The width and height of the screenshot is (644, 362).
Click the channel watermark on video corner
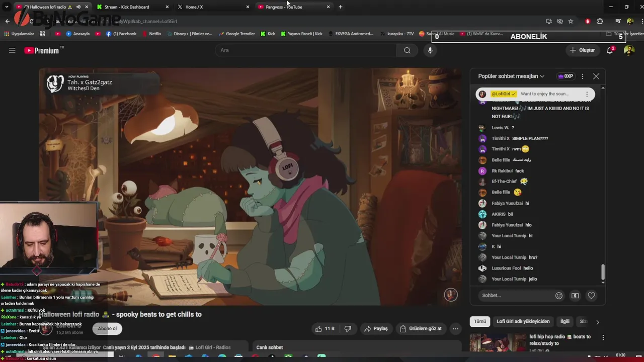coord(451,295)
